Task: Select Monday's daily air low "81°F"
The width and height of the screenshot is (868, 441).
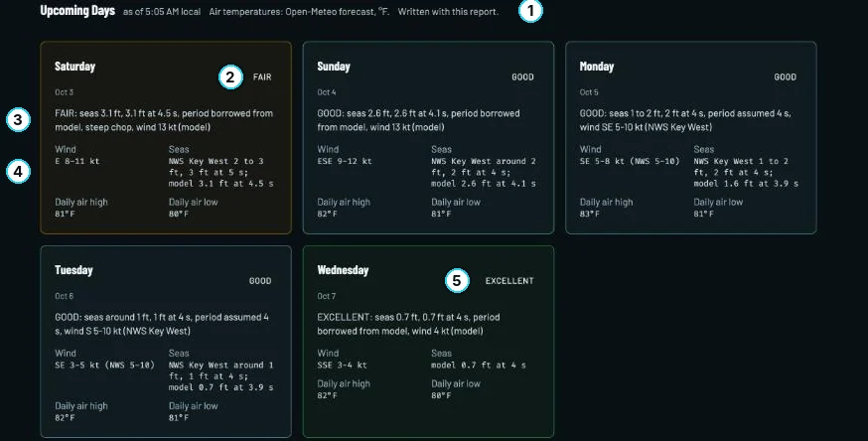Action: pyautogui.click(x=703, y=214)
